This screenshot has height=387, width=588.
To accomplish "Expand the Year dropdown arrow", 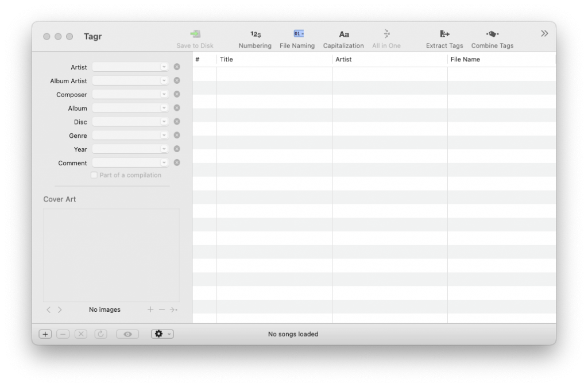I will tap(164, 149).
